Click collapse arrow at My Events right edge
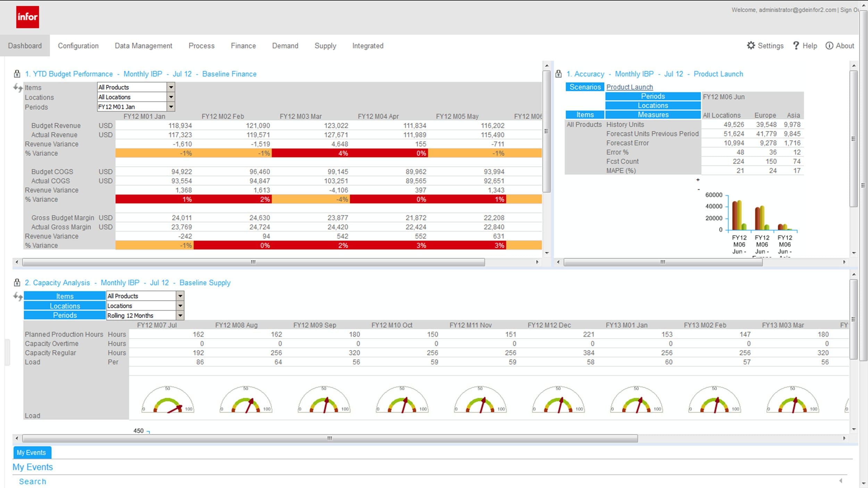This screenshot has height=488, width=868. point(841,481)
